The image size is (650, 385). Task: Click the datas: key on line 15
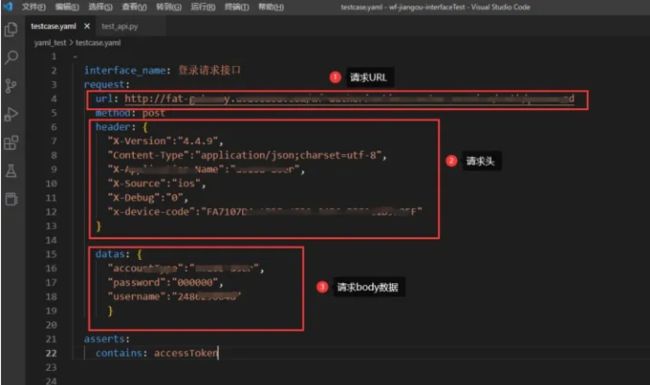point(110,254)
